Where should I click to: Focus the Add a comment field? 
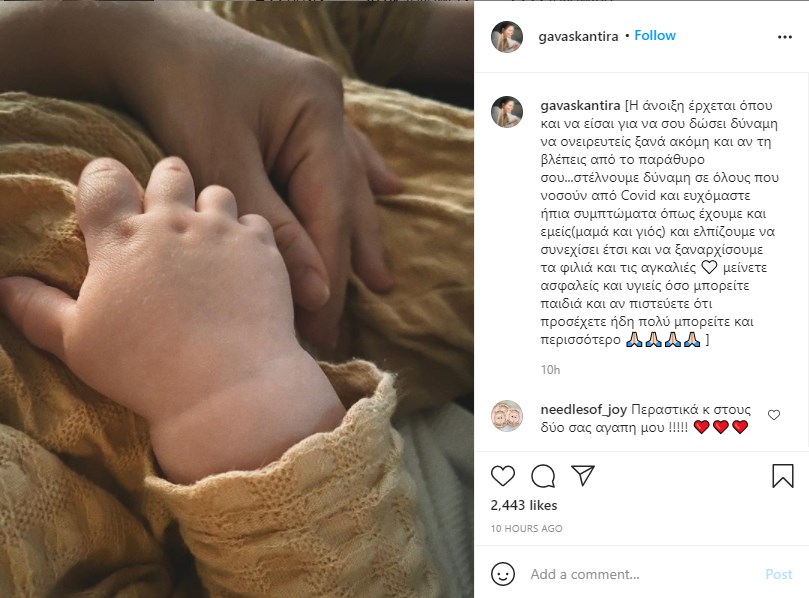(x=642, y=574)
